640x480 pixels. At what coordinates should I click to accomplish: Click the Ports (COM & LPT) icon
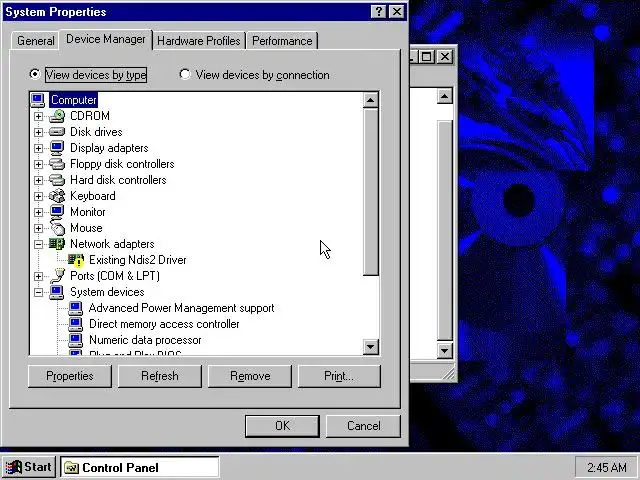(58, 276)
